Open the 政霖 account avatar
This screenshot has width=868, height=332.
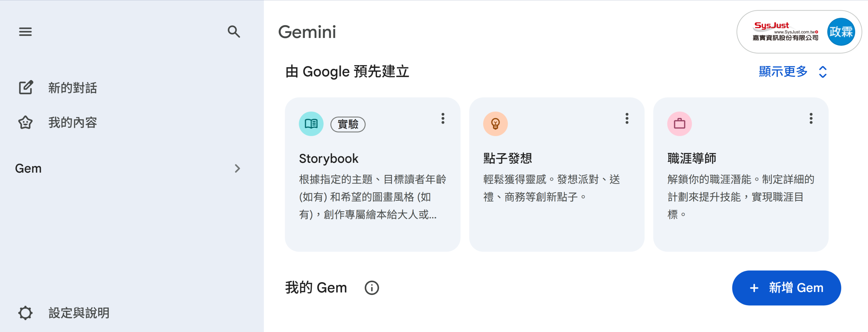coord(841,32)
